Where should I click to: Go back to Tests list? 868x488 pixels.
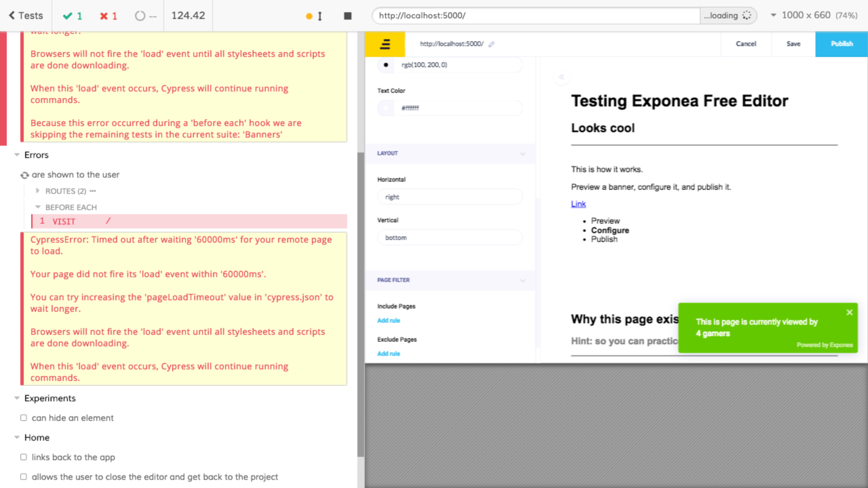[26, 16]
